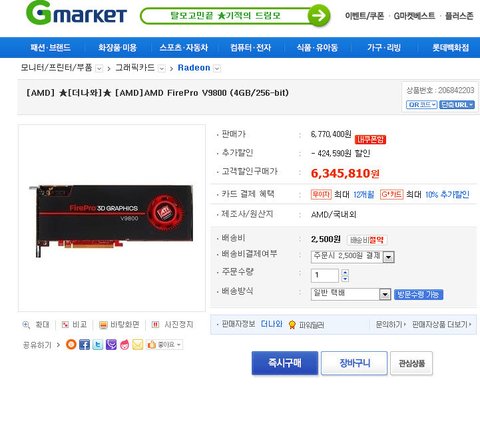Viewport: 480px width, 431px height.
Task: Click the green arrow banner button
Action: point(319,15)
